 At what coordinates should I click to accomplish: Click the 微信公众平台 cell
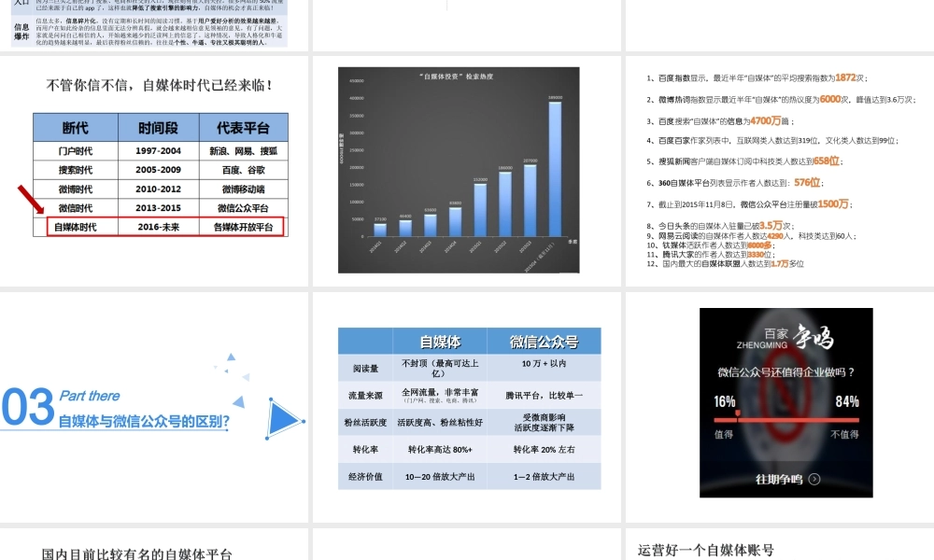click(x=244, y=208)
